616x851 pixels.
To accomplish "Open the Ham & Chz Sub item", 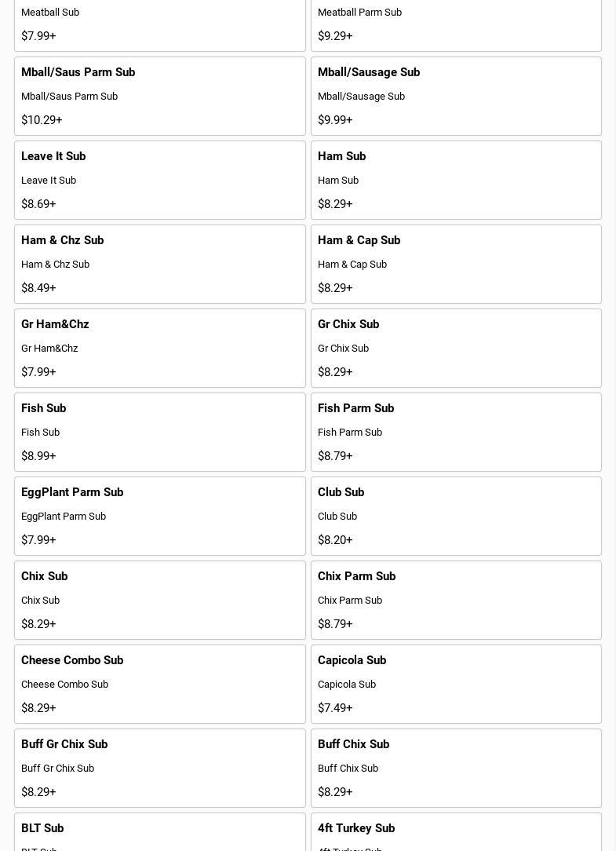I will 159,264.
